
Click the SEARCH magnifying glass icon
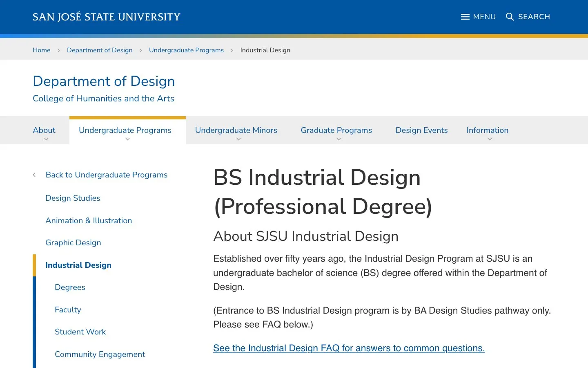coord(510,17)
